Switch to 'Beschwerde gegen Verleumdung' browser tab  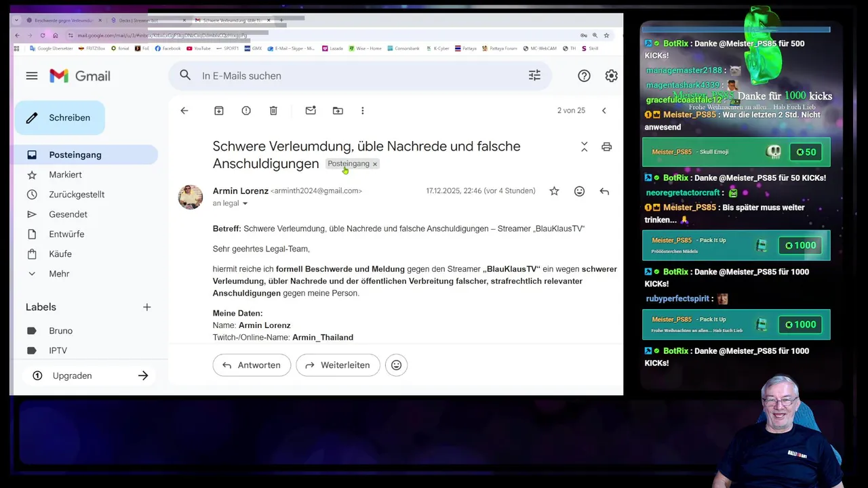pyautogui.click(x=63, y=20)
